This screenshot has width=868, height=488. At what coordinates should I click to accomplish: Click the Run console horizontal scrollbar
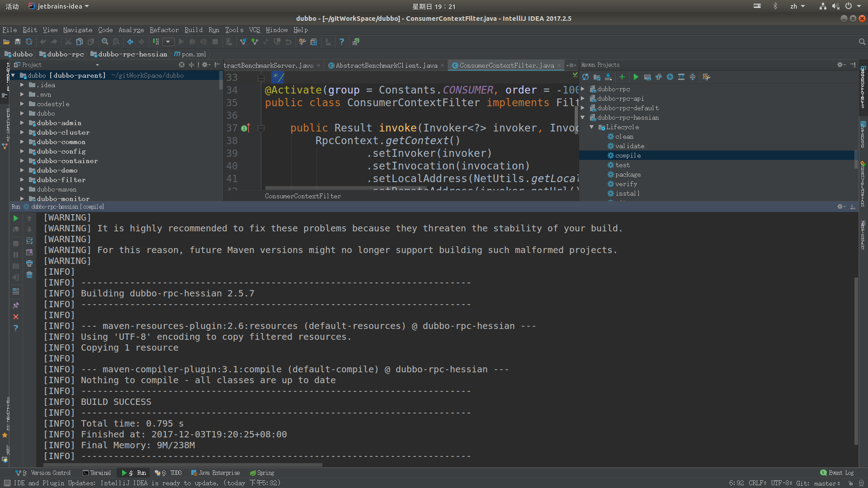pos(183,465)
